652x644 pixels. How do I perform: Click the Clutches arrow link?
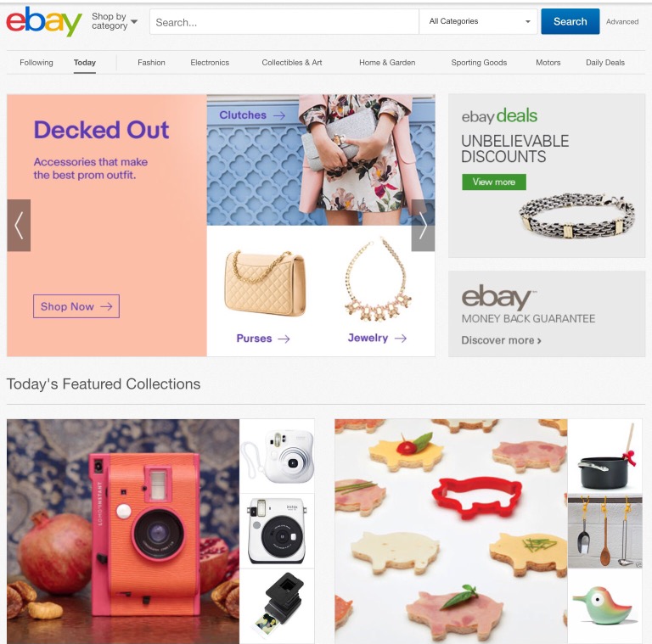tap(252, 115)
